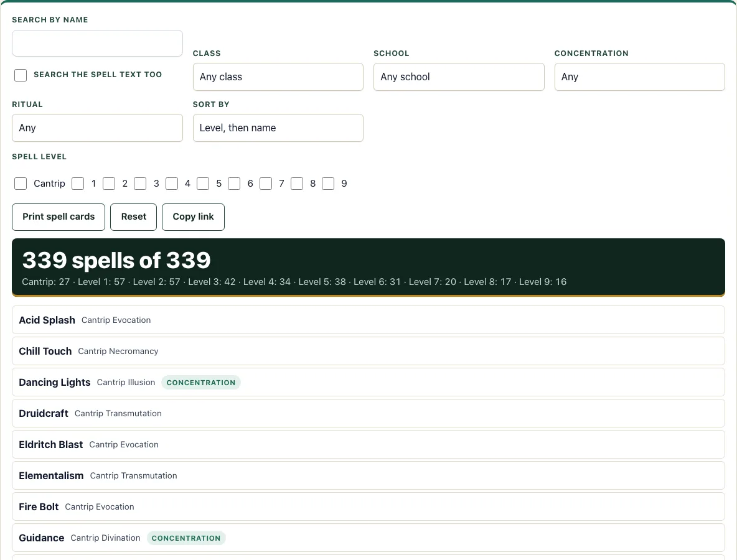
Task: Expand the Eldritch Blast spell entry
Action: point(368,444)
